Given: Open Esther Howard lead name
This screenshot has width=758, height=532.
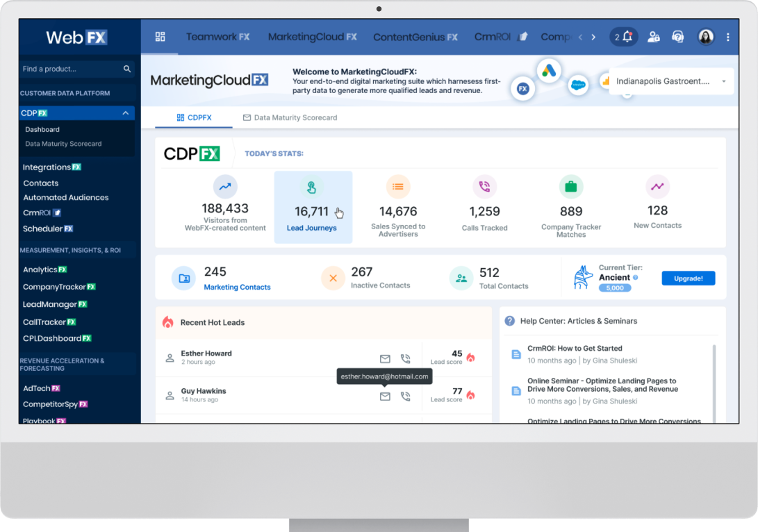Looking at the screenshot, I should coord(206,354).
